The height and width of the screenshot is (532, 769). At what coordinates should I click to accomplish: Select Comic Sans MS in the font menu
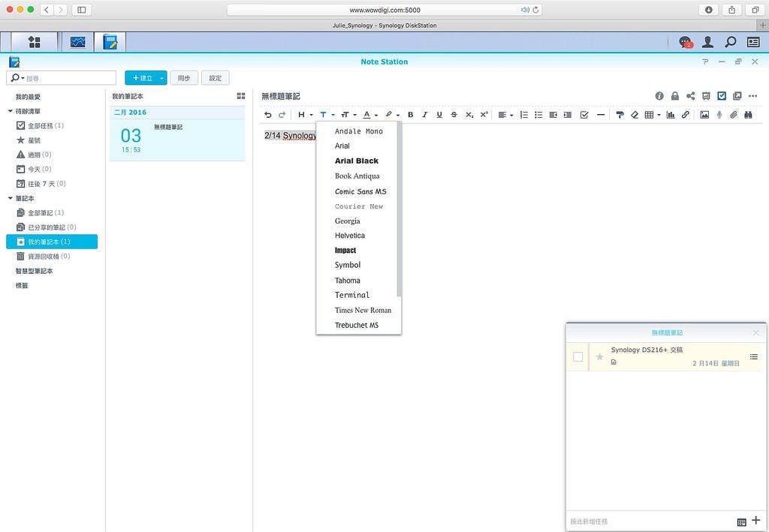click(360, 191)
